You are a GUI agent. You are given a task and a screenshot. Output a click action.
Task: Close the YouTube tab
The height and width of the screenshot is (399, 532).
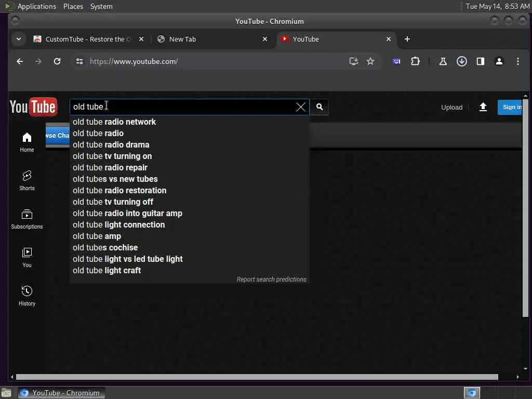[x=389, y=39]
